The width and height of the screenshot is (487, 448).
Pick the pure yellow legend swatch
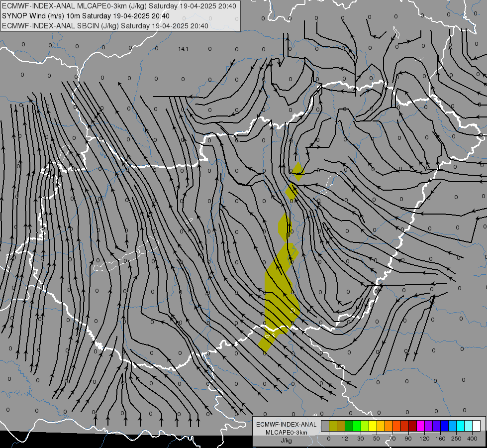[x=373, y=426]
